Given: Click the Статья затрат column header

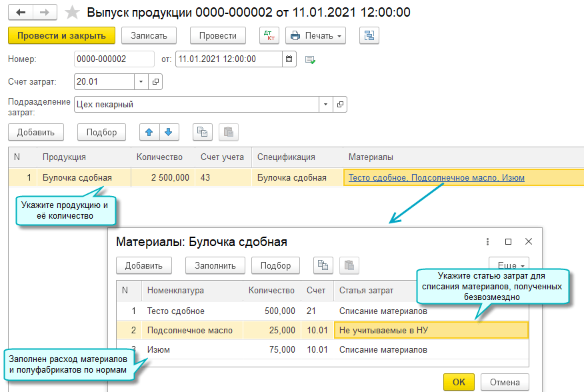Looking at the screenshot, I should 377,290.
